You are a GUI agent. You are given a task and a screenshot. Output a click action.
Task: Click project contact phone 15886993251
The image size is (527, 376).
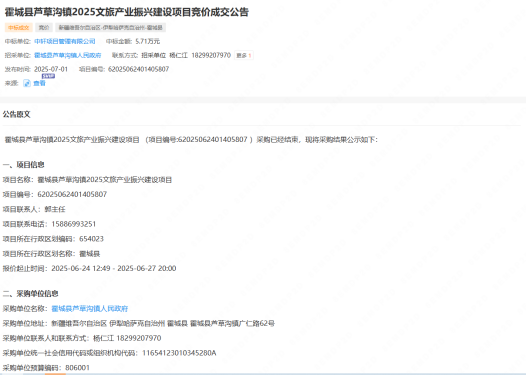(74, 224)
